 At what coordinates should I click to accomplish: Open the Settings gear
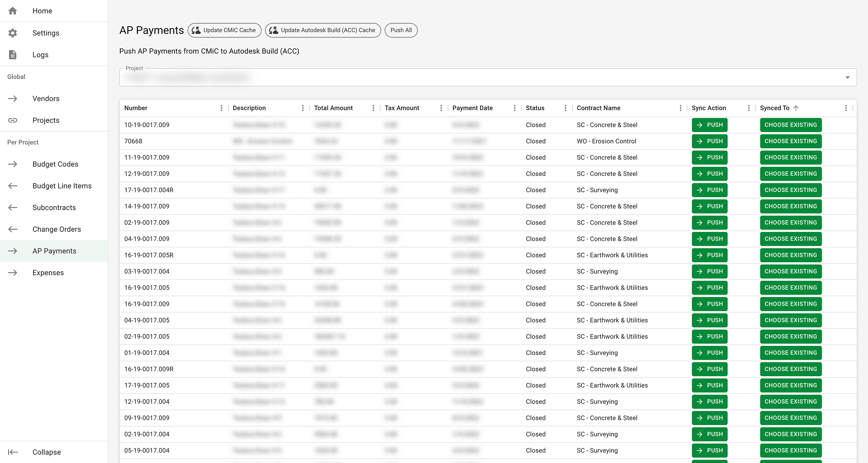pyautogui.click(x=46, y=33)
